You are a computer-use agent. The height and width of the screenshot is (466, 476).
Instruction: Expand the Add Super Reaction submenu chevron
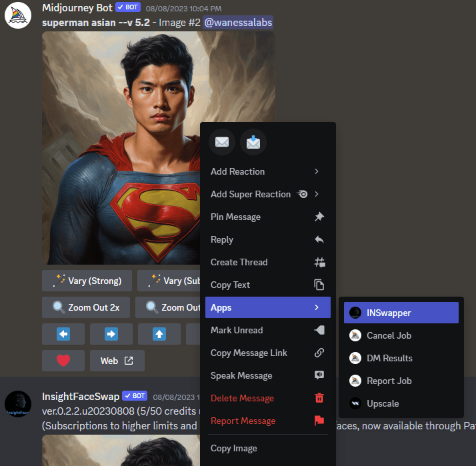317,194
